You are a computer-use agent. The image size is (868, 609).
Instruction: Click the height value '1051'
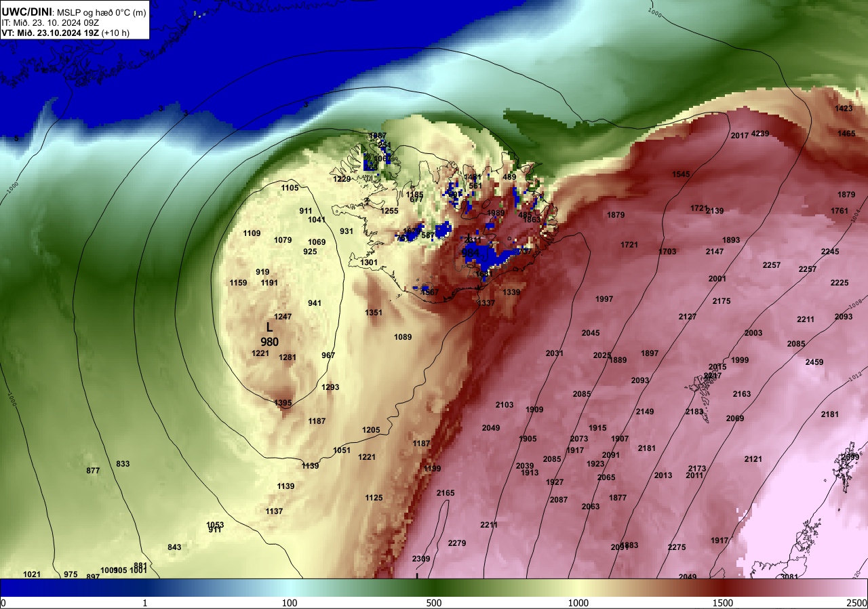pos(342,450)
